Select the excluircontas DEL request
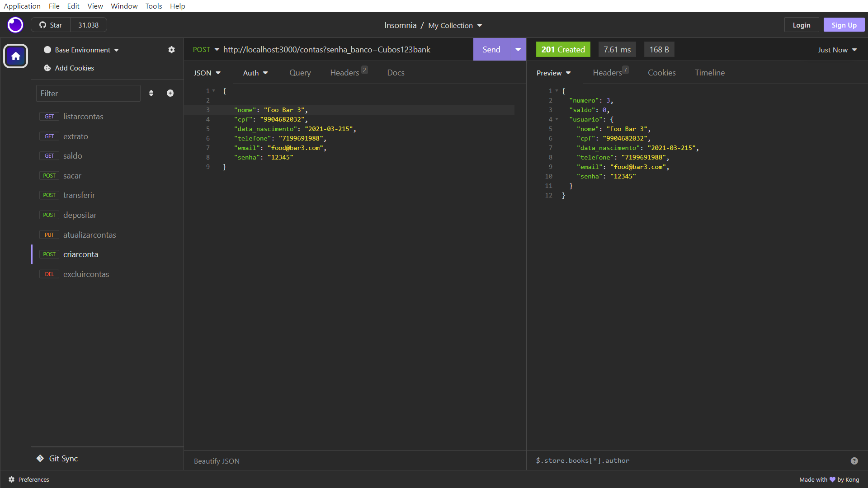 coord(86,274)
